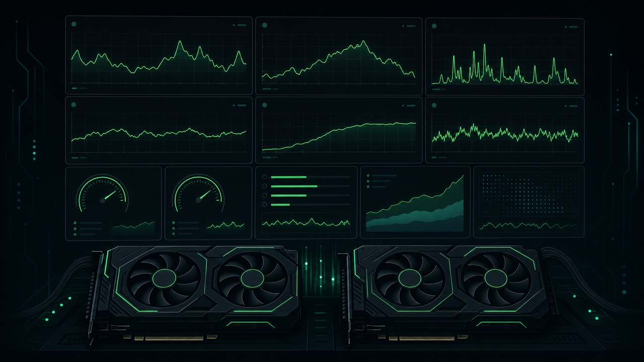Select the topmost radio circle in the progress bars panel
Image resolution: width=644 pixels, height=362 pixels.
click(264, 177)
